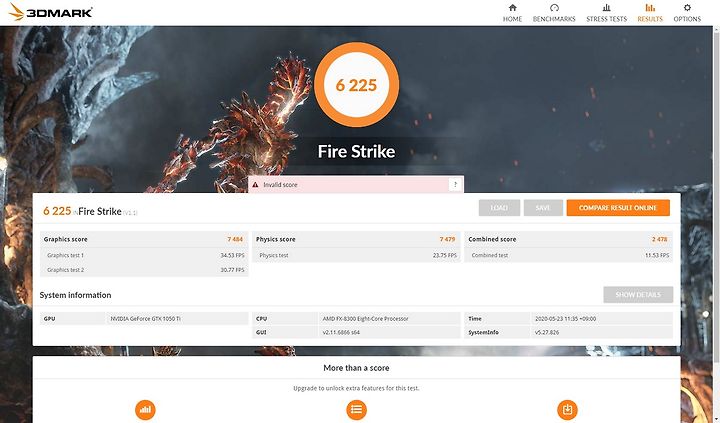Image resolution: width=720 pixels, height=423 pixels.
Task: Click the AMD FX-8300 Eight-Core Processor value
Action: (x=365, y=318)
